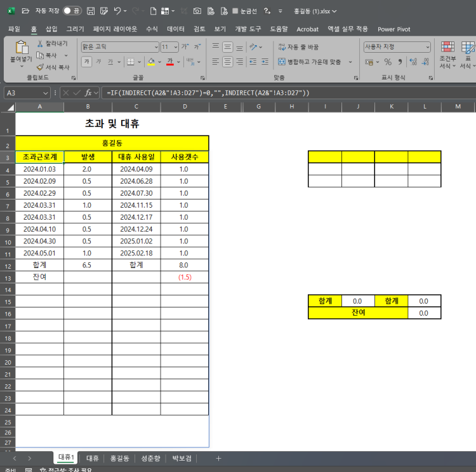The height and width of the screenshot is (472, 476).
Task: Click the Save icon in quick access toolbar
Action: pyautogui.click(x=91, y=11)
